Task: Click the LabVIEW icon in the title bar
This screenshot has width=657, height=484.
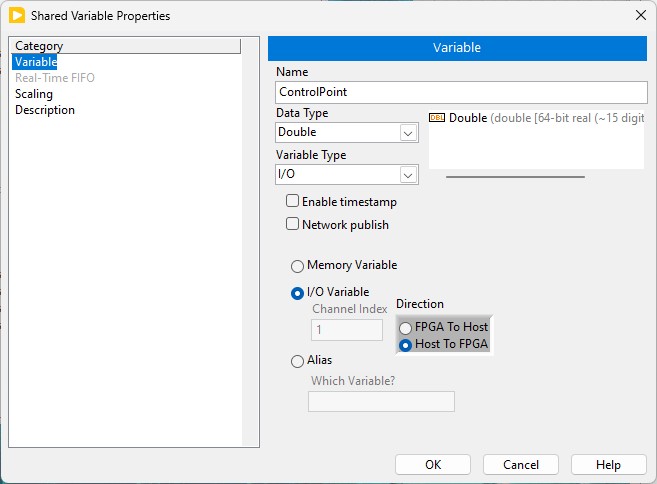Action: [x=17, y=16]
